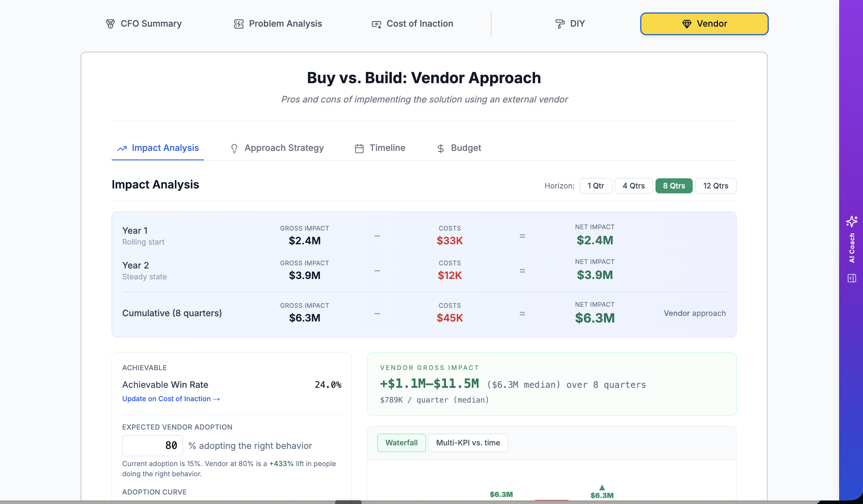
Task: Click the CFO Summary medal icon
Action: pyautogui.click(x=110, y=24)
